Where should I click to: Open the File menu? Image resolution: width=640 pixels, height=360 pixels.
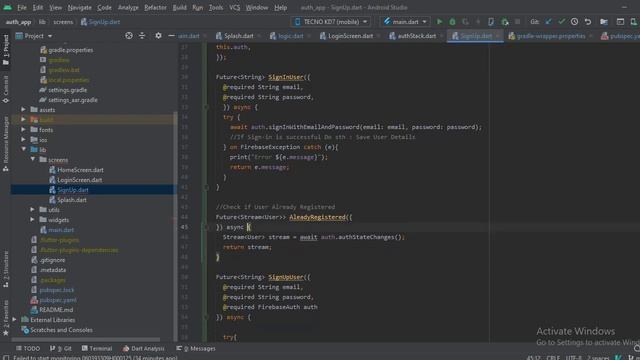(x=22, y=7)
